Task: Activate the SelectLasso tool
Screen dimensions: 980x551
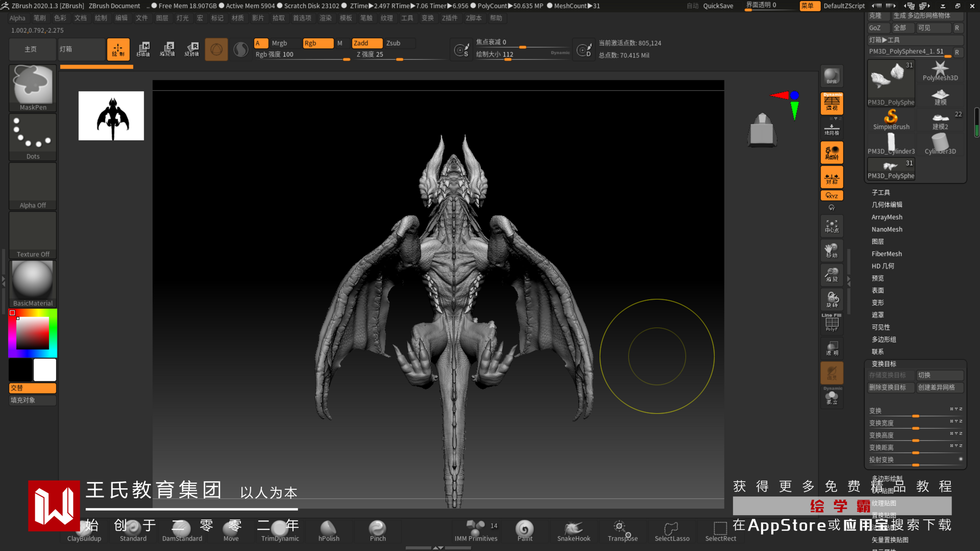Action: [x=672, y=531]
